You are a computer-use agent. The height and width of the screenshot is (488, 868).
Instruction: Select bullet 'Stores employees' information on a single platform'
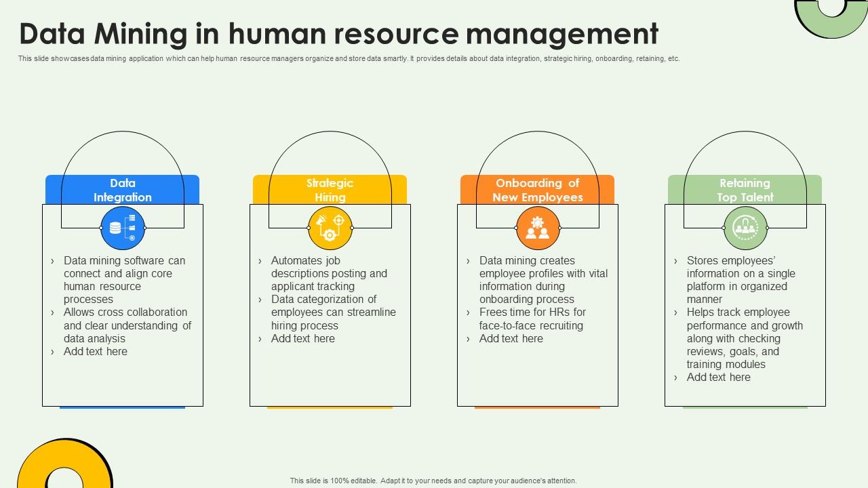pyautogui.click(x=741, y=280)
